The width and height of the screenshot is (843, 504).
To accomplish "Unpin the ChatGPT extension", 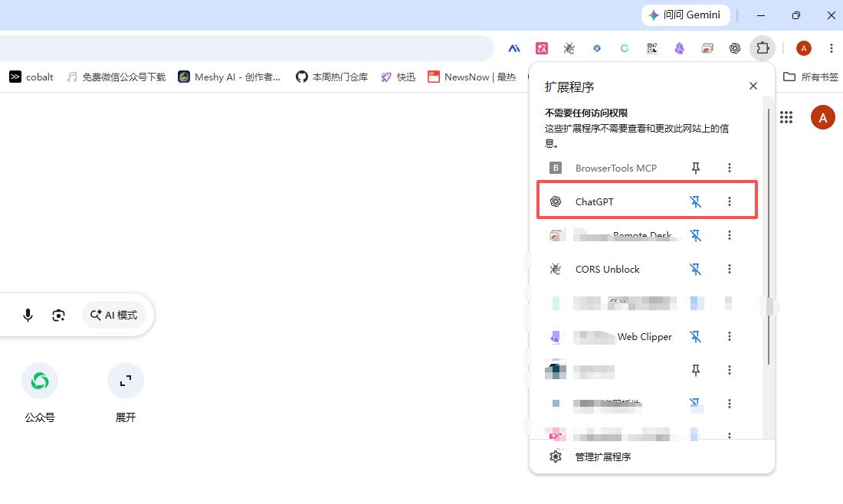I will [x=696, y=201].
